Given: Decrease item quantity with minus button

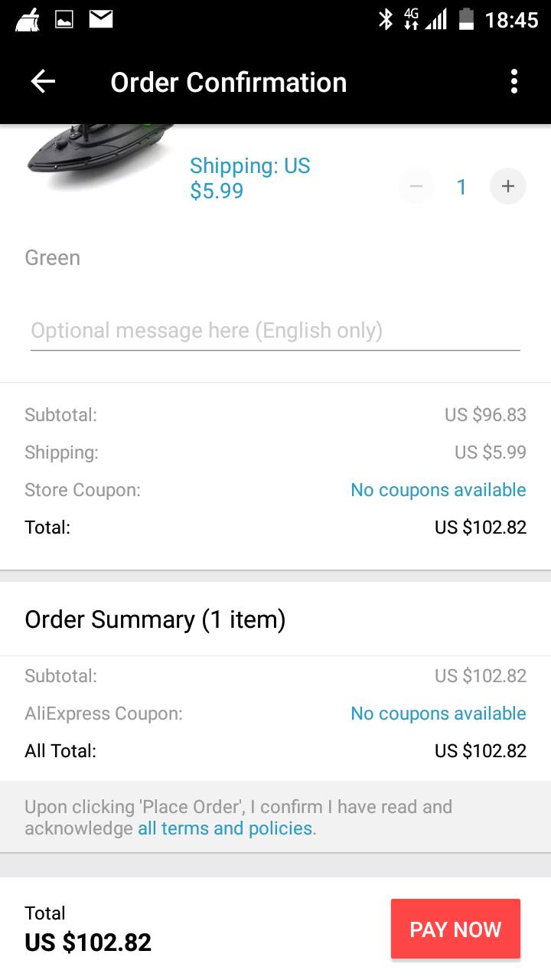Looking at the screenshot, I should (x=416, y=186).
